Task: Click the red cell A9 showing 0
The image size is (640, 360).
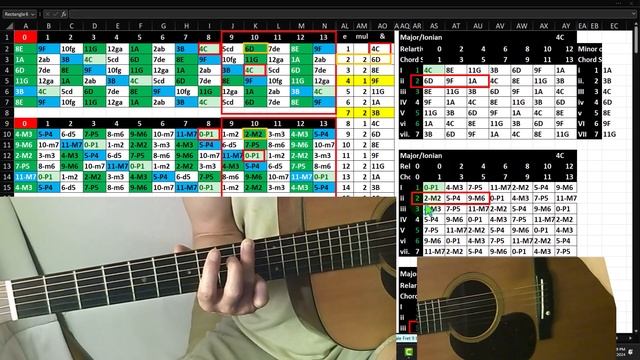Action: [x=25, y=123]
